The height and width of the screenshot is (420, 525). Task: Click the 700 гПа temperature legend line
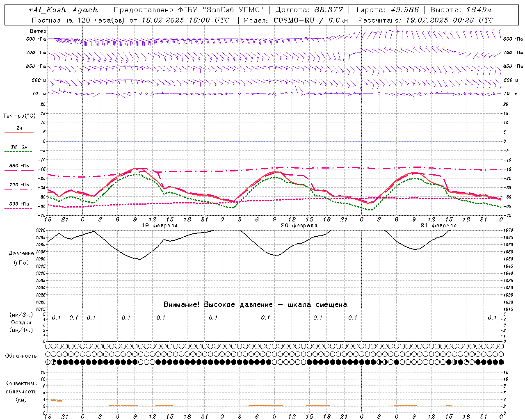point(19,189)
